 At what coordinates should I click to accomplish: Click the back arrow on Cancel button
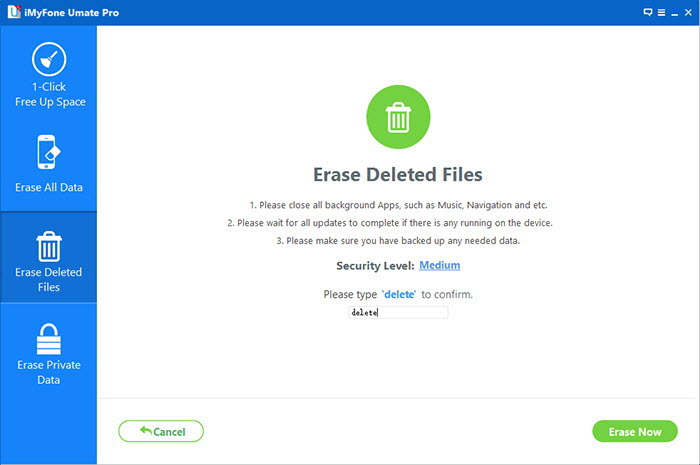point(146,431)
